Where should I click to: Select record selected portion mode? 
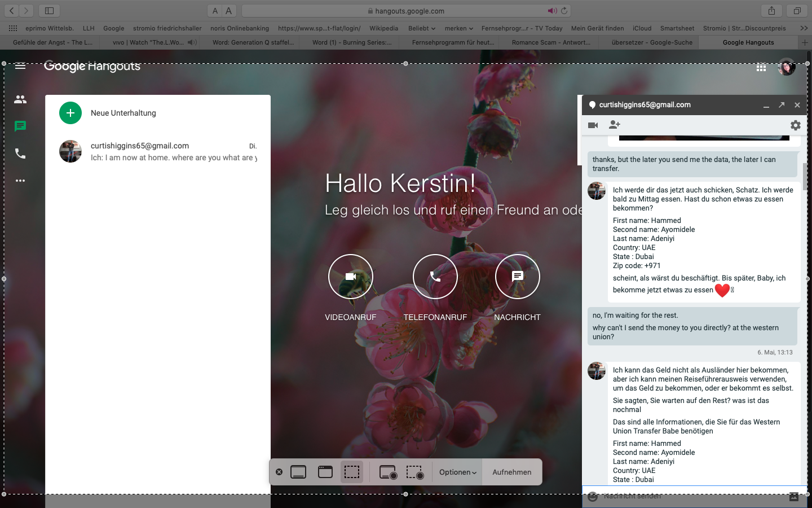coord(415,472)
